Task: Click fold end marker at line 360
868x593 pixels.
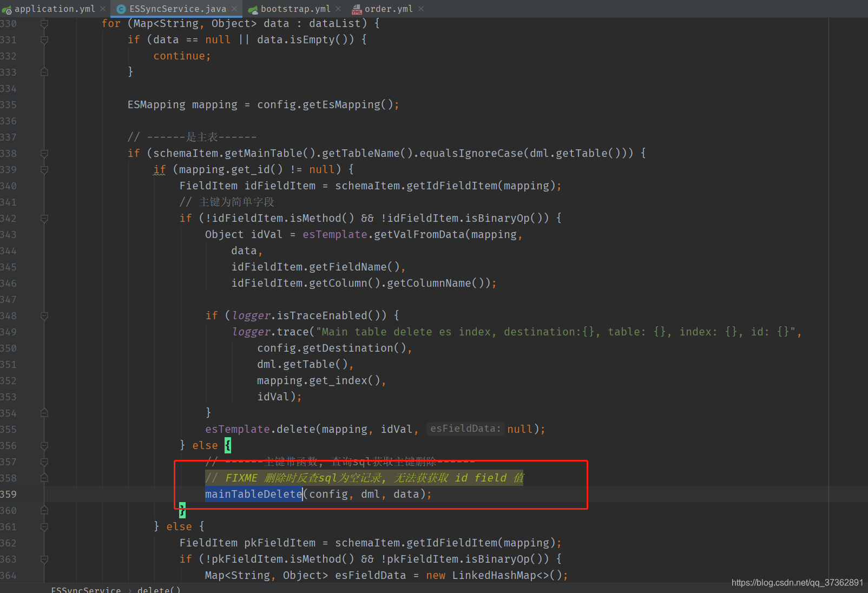Action: [x=44, y=510]
